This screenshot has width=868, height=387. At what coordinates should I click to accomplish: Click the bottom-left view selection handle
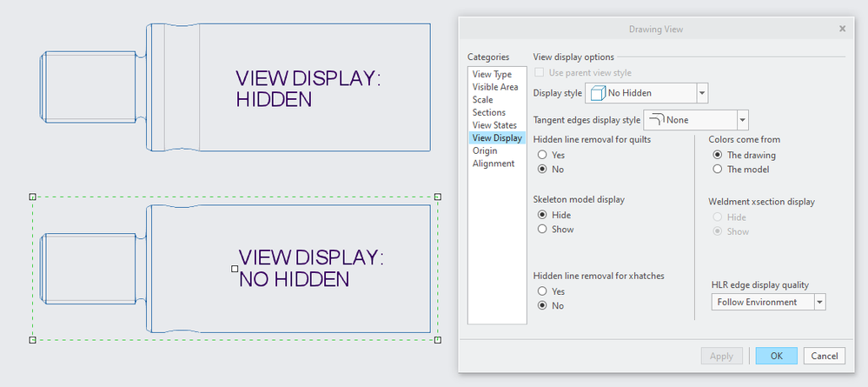(32, 339)
